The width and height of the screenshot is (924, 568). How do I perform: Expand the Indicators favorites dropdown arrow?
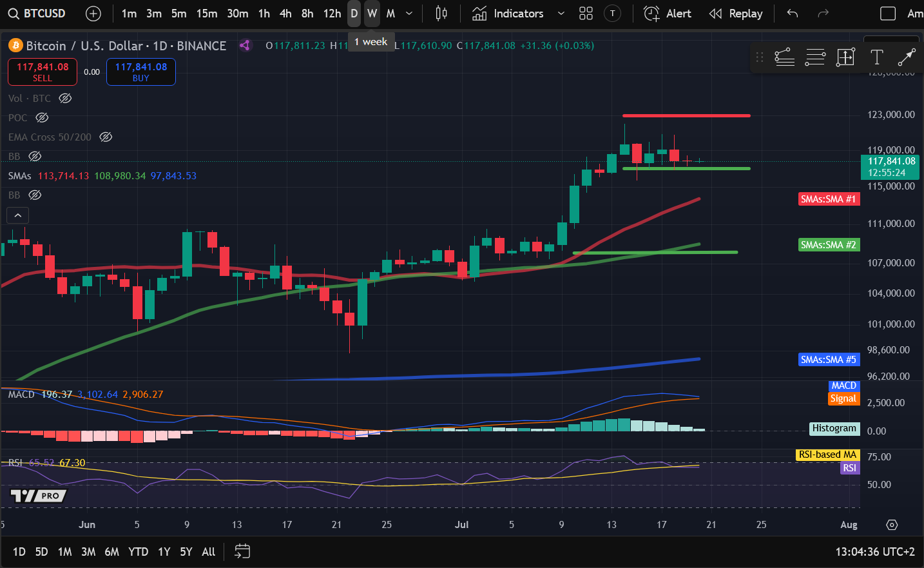(x=561, y=14)
